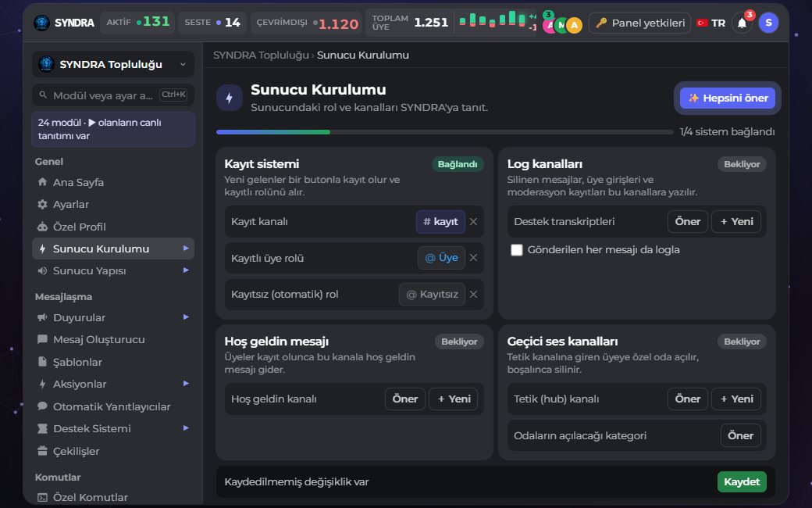The image size is (812, 508).
Task: Open Mesaj Oluşturucu module
Action: 113,339
